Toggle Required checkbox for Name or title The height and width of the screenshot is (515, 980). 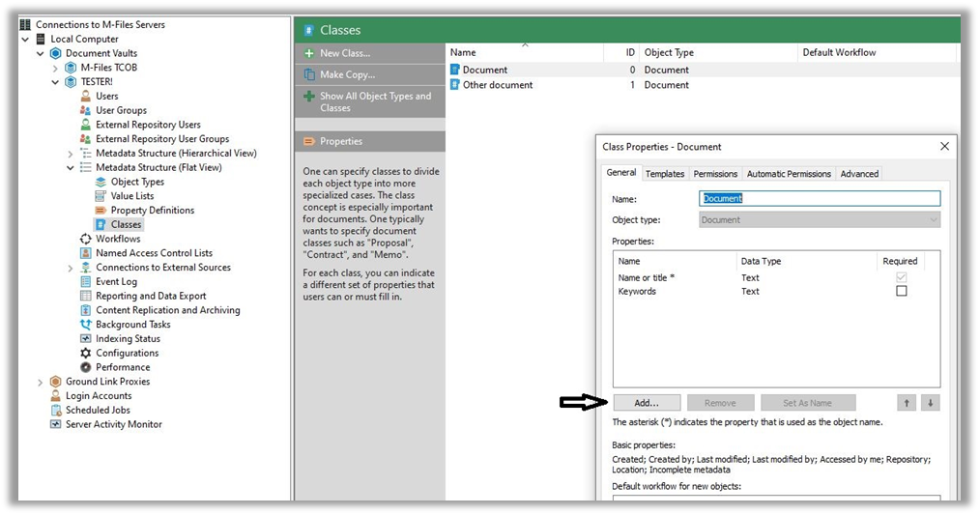pos(902,277)
